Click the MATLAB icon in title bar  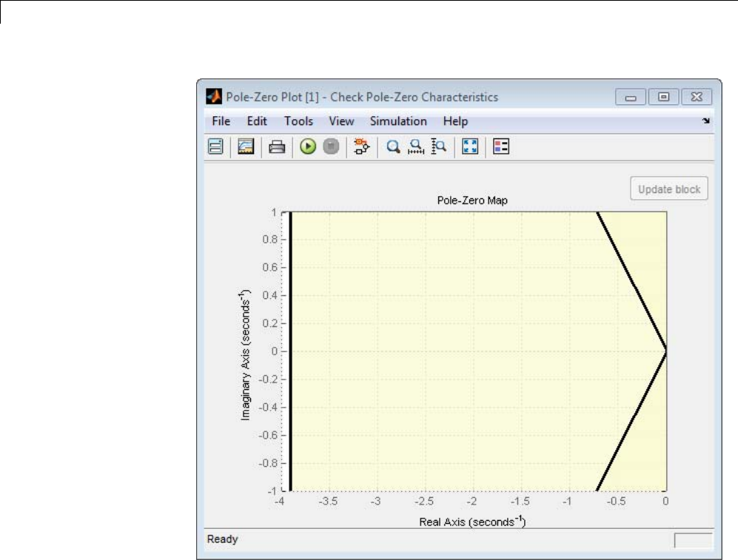pos(214,97)
